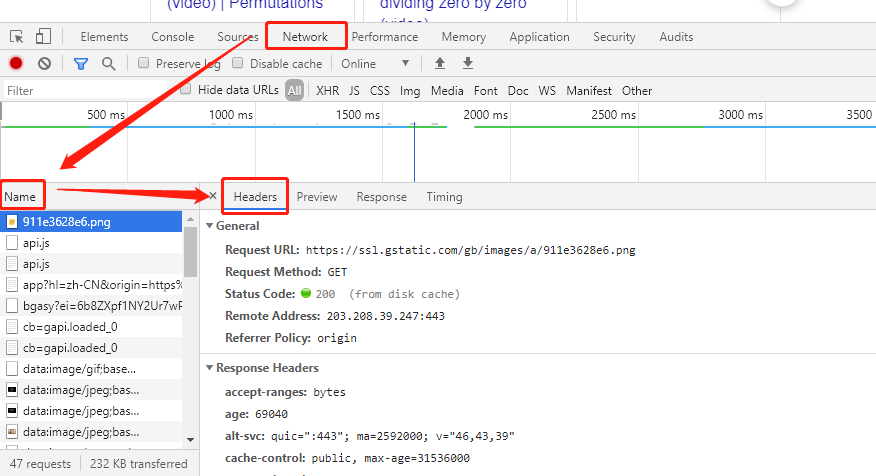The height and width of the screenshot is (476, 876).
Task: Select the Network tab
Action: pyautogui.click(x=305, y=37)
